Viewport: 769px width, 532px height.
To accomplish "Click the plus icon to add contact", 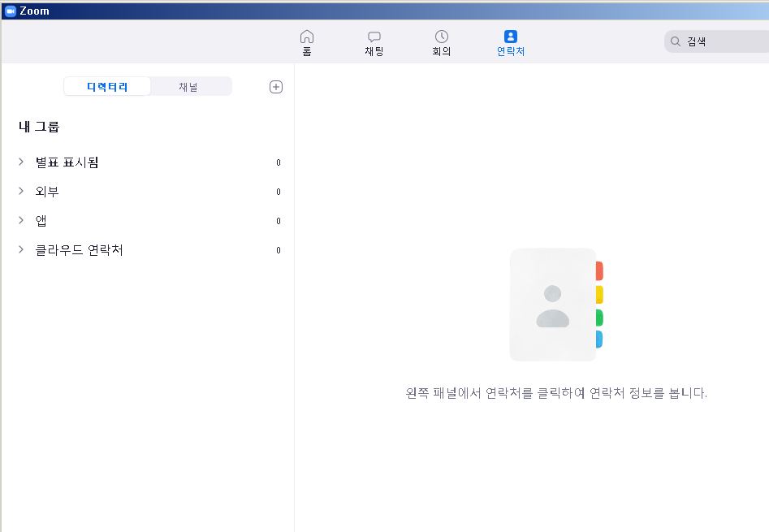I will pyautogui.click(x=276, y=87).
